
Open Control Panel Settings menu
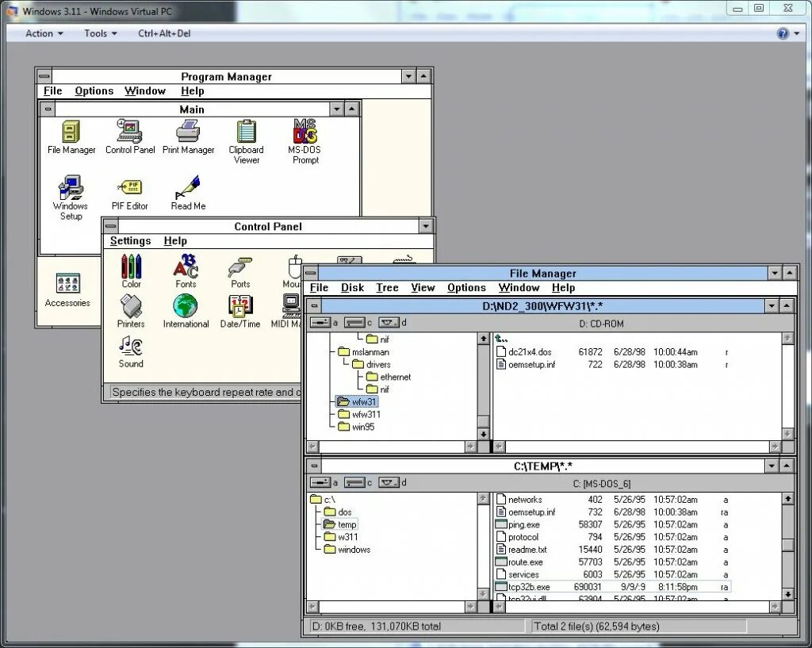[130, 241]
